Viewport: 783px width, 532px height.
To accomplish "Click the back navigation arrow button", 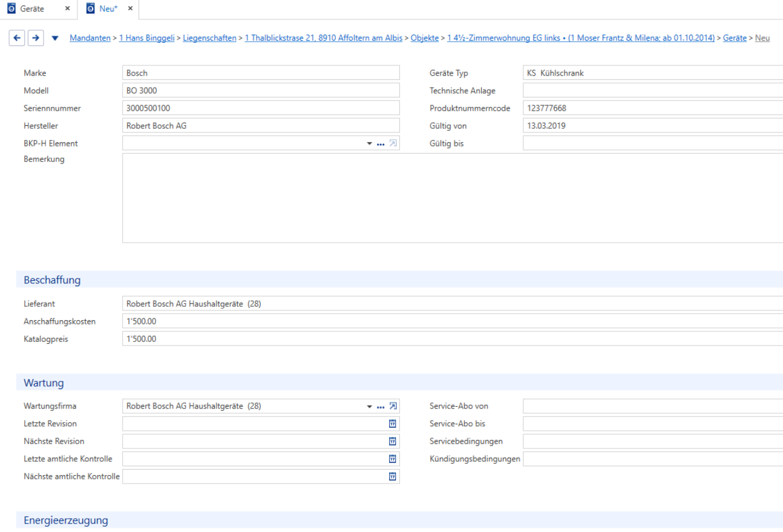I will coord(18,38).
